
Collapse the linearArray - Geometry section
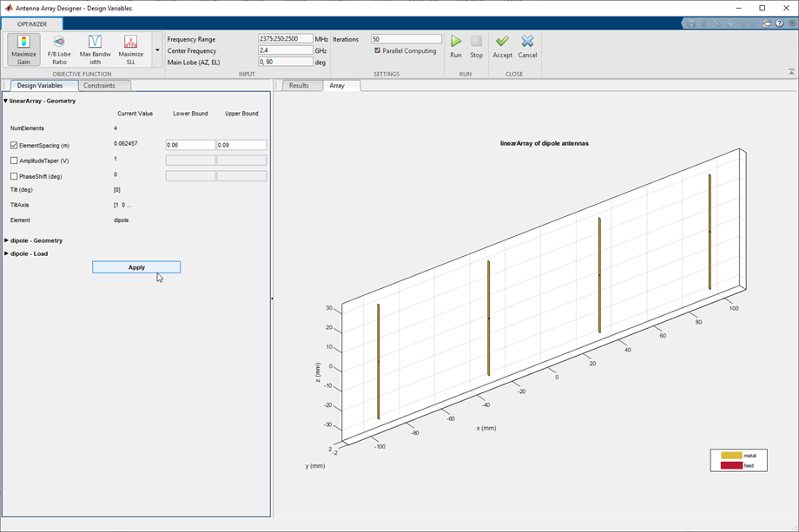[7, 101]
